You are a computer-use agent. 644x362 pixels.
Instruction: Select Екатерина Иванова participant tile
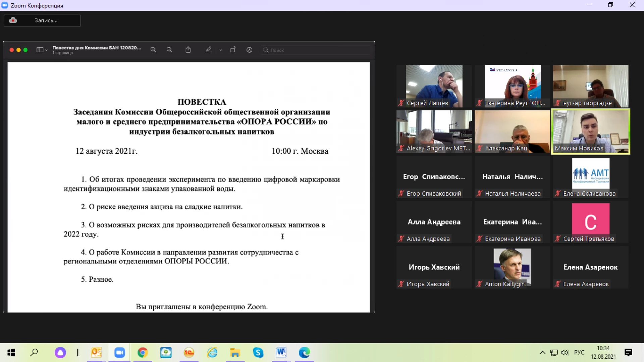pyautogui.click(x=513, y=222)
